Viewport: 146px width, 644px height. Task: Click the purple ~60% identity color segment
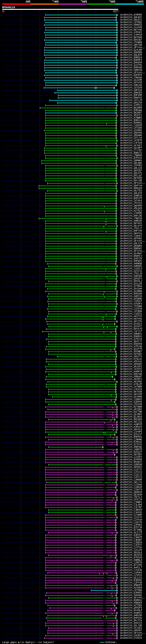(73, 4)
